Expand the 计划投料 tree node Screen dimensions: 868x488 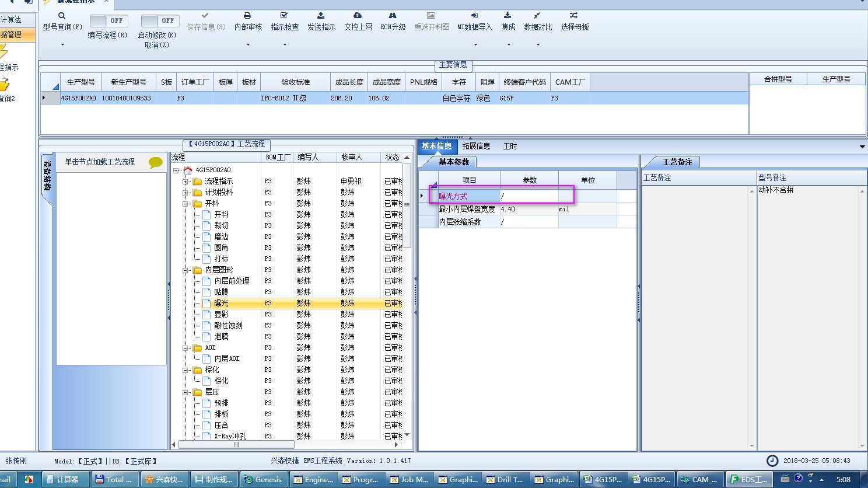(x=185, y=193)
